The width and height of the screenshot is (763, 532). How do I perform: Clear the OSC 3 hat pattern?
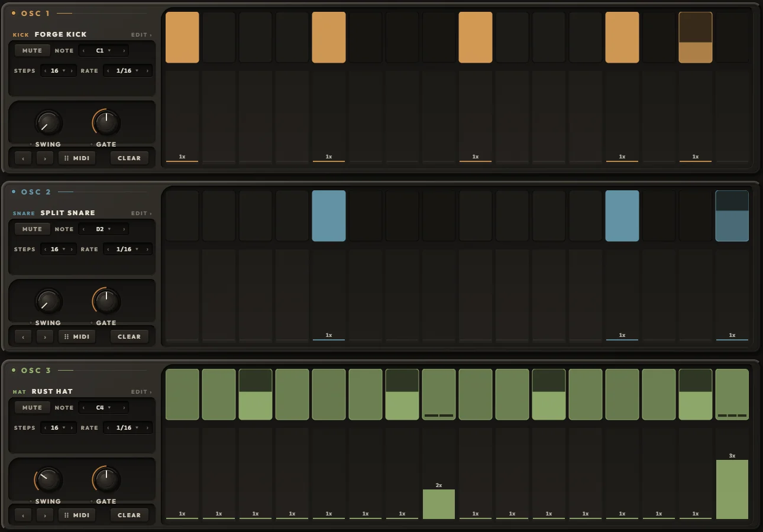[129, 515]
